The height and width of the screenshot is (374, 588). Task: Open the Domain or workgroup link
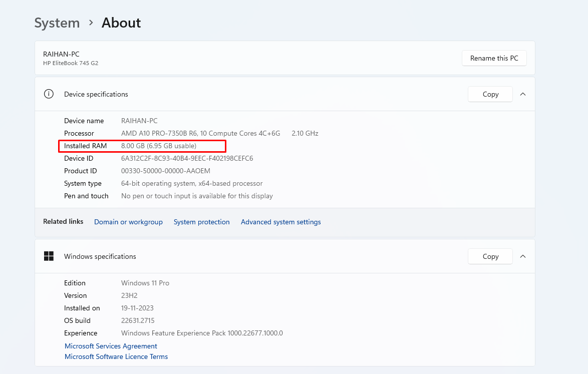[x=128, y=222]
